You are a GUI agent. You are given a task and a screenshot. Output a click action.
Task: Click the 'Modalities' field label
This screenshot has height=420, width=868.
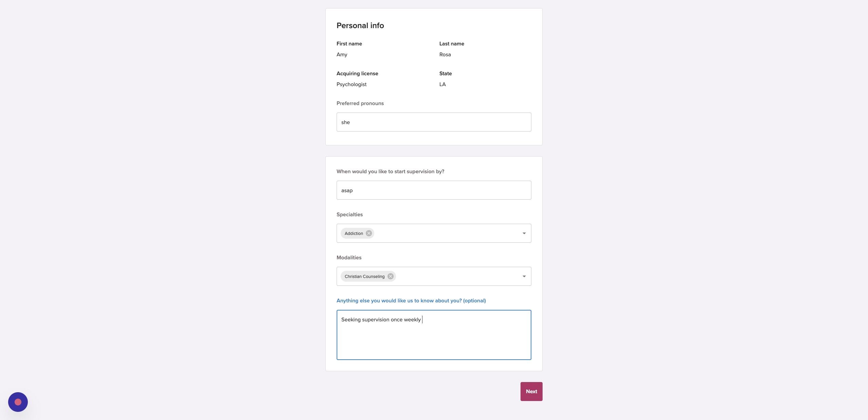tap(349, 258)
